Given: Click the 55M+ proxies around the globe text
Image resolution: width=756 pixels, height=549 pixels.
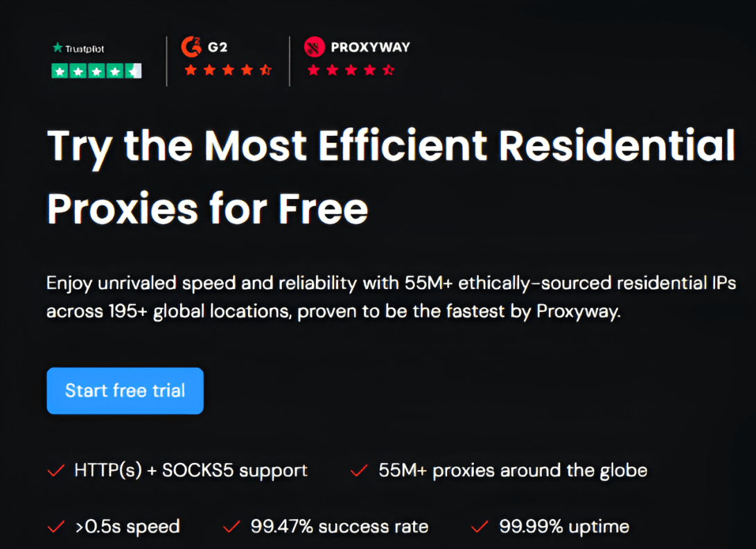Looking at the screenshot, I should click(x=511, y=470).
